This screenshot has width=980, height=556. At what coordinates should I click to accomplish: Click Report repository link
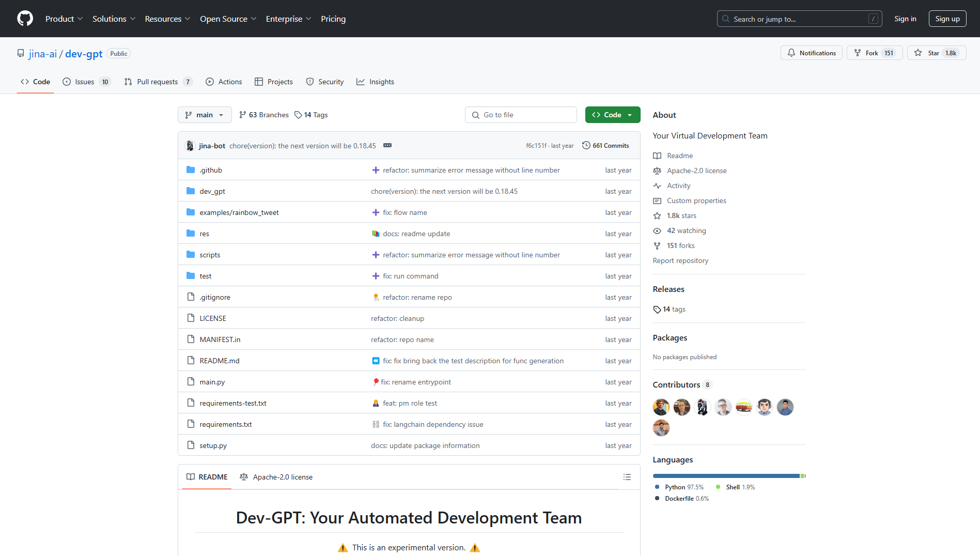pos(680,260)
